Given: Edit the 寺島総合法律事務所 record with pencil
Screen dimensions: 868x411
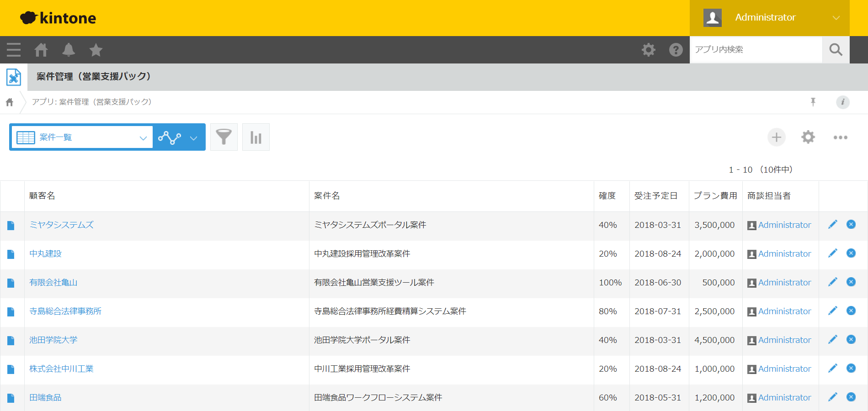Looking at the screenshot, I should tap(833, 311).
